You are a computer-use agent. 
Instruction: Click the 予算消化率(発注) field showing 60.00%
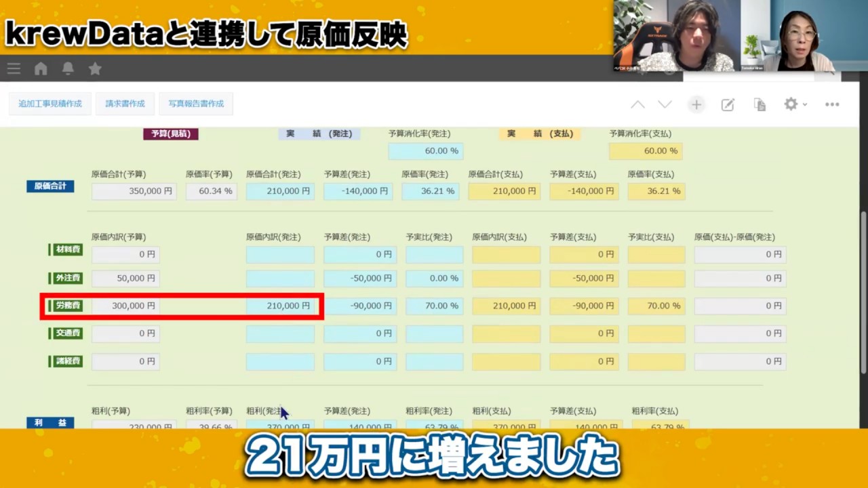(425, 150)
